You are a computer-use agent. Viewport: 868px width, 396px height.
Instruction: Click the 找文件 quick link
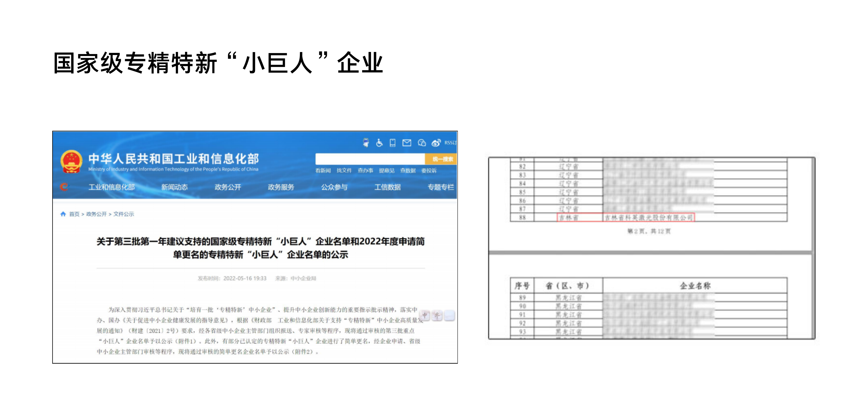(x=344, y=171)
